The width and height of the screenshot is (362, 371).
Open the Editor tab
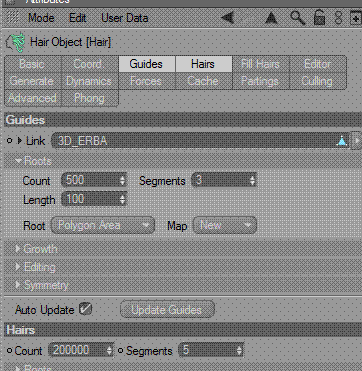[318, 64]
